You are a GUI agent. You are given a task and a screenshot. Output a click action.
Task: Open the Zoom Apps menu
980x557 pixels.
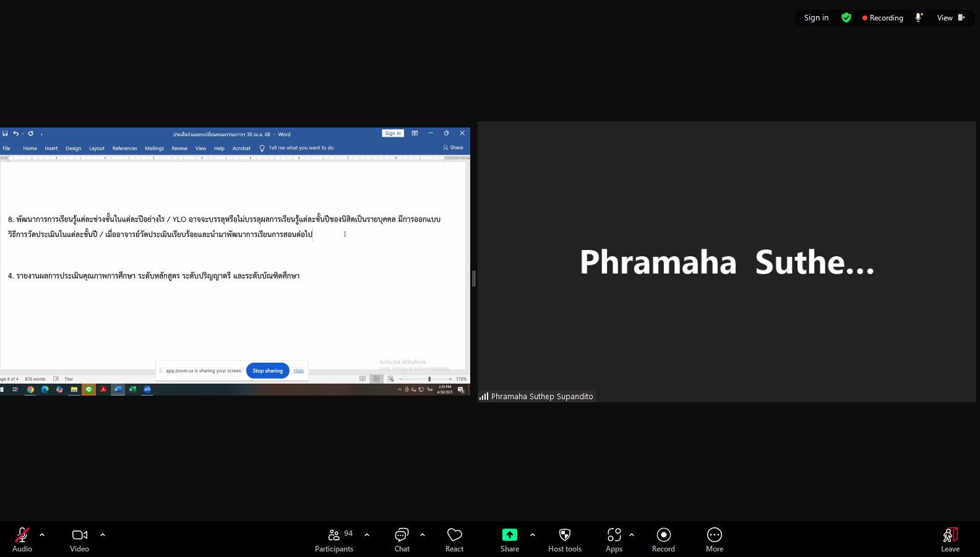pyautogui.click(x=614, y=539)
